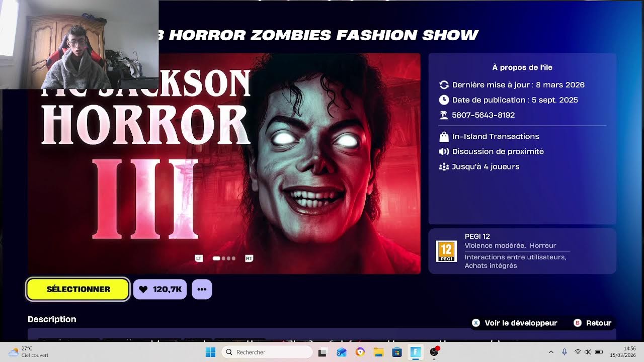This screenshot has width=644, height=362.
Task: Click the X controller icon beside Voir le développeur
Action: click(x=476, y=323)
